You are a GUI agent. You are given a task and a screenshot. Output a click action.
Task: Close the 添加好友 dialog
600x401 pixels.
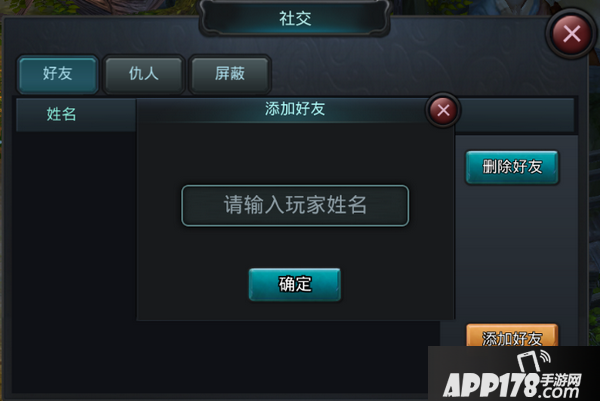click(443, 110)
